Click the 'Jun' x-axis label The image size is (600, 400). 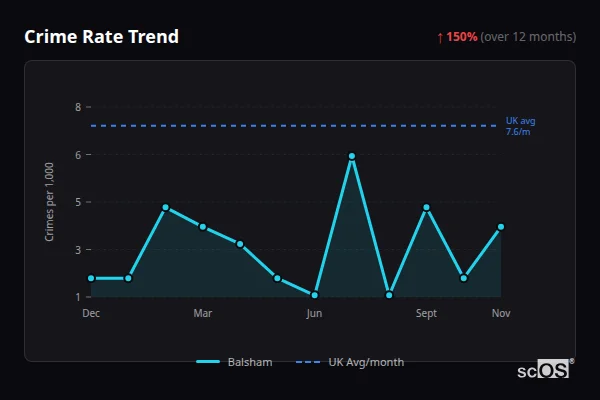tap(314, 313)
